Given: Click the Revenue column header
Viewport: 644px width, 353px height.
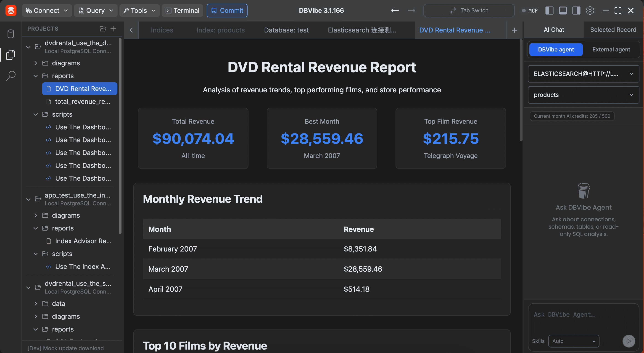Looking at the screenshot, I should 359,229.
